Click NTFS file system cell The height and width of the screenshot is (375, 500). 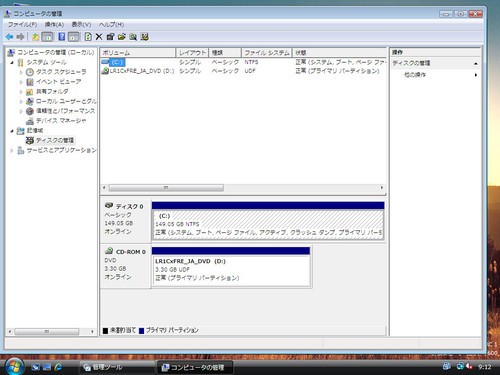(x=251, y=62)
